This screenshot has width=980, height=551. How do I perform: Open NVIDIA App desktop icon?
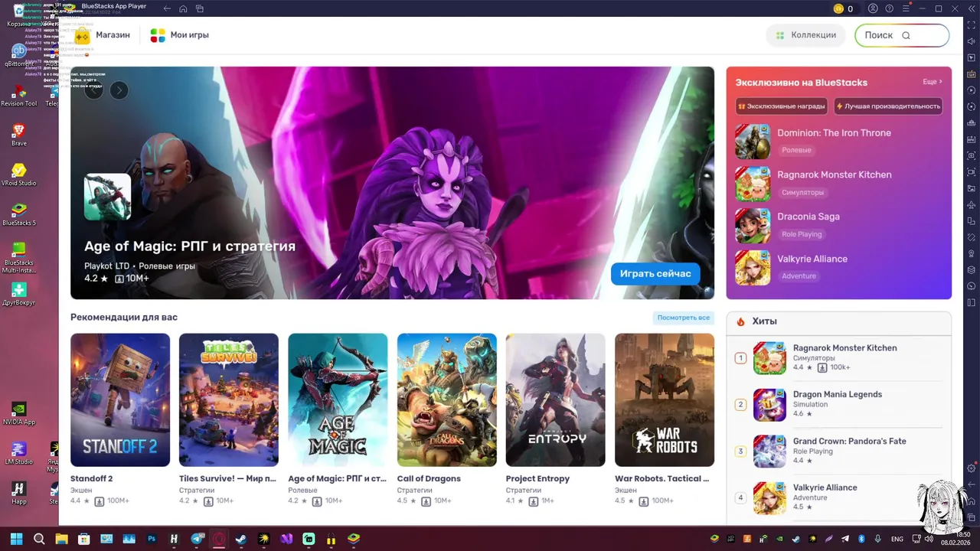tap(19, 413)
